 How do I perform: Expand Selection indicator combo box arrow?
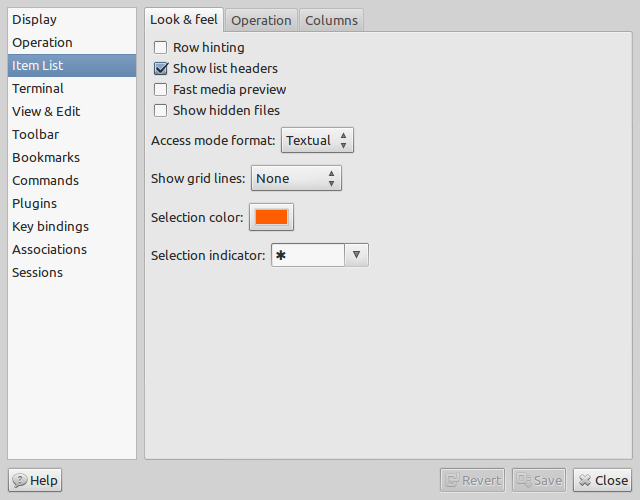click(356, 255)
